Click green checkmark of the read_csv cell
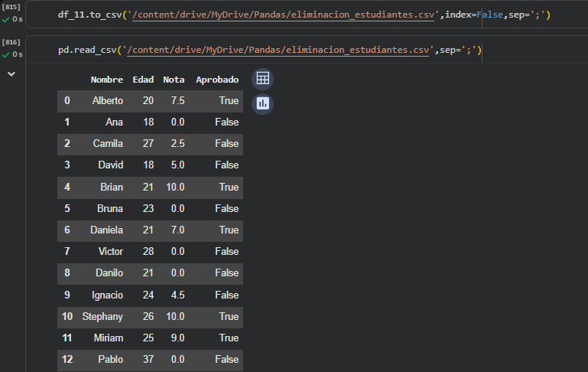Viewport: 588px width, 372px height. coord(6,54)
